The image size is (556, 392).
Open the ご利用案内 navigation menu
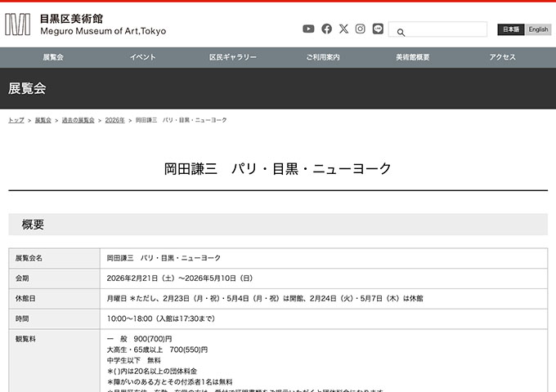pos(323,57)
